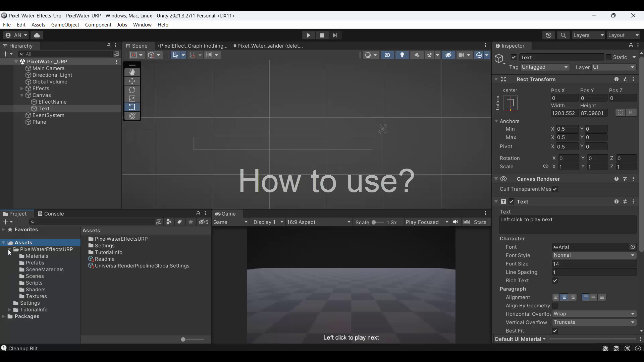Select the Move tool in toolbar
The image size is (644, 362).
pos(132,81)
